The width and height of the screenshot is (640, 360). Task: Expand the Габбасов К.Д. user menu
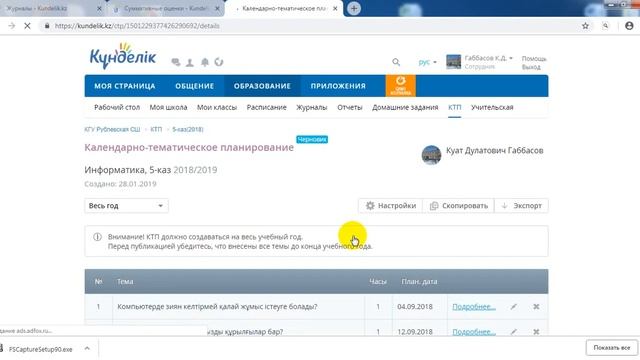pos(489,58)
